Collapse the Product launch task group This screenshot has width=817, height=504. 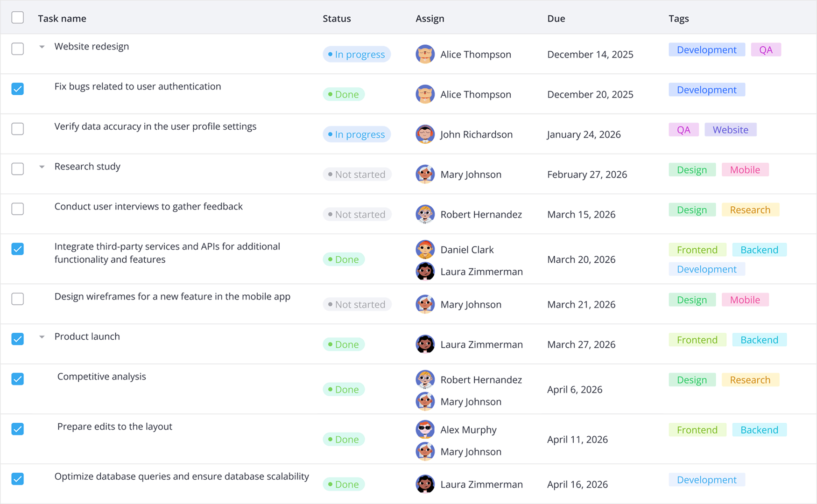click(x=42, y=337)
